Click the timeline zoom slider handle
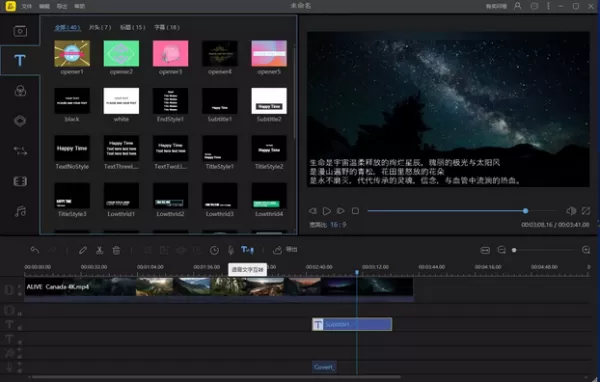600x382 pixels. pyautogui.click(x=514, y=250)
